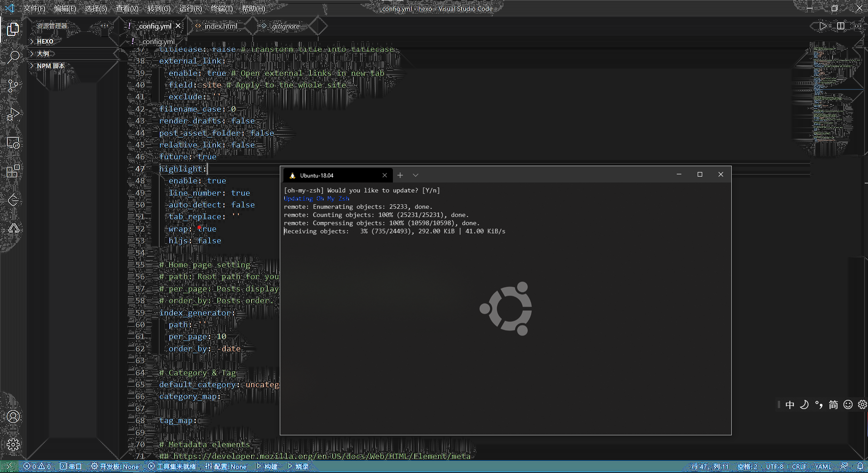Click the Accounts icon in activity bar
Image resolution: width=868 pixels, height=473 pixels.
[13, 417]
